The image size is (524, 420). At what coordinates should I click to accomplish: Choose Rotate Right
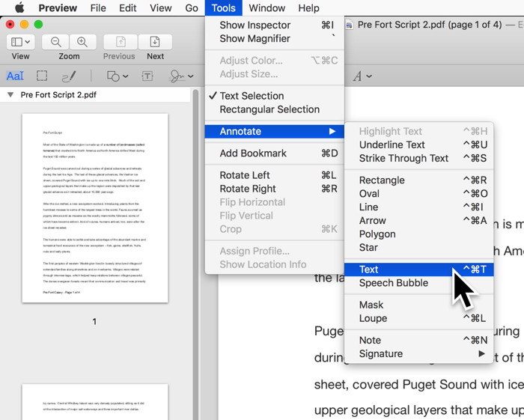275,189
